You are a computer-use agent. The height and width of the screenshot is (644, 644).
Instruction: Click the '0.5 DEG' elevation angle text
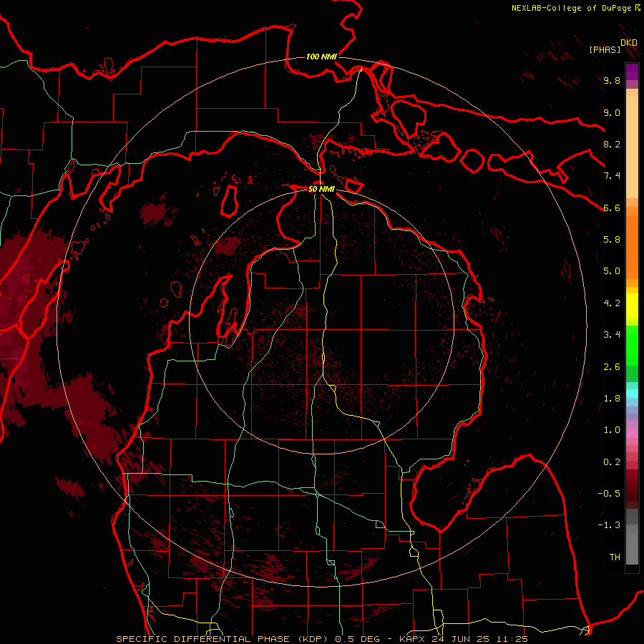[x=358, y=639]
